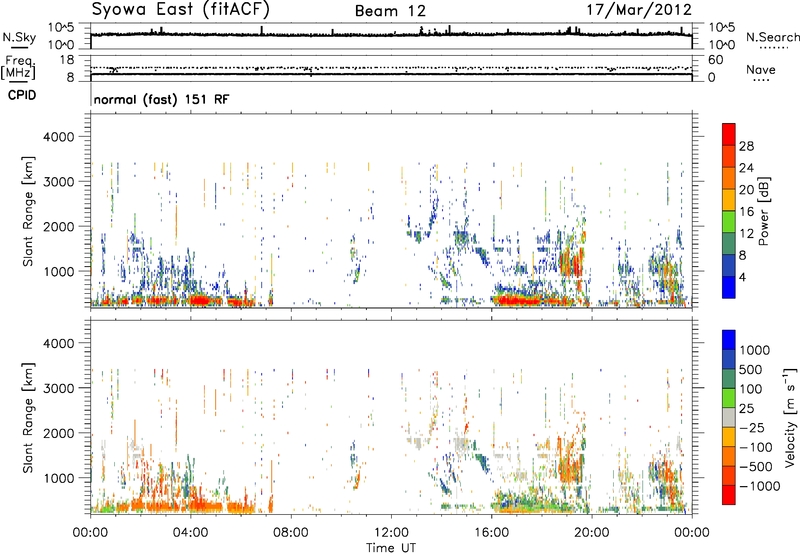Click the 'Time UT' axis label
Image resolution: width=800 pixels, height=554 pixels.
(391, 548)
